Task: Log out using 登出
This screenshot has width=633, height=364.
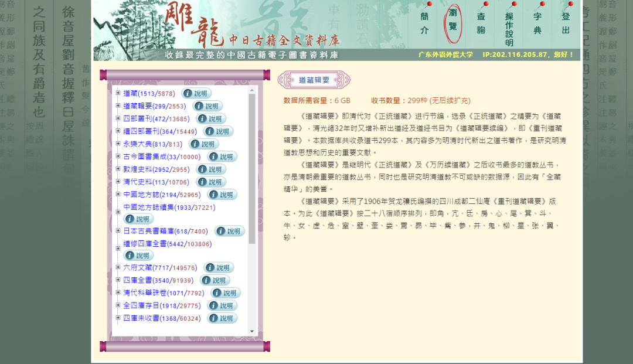Action: tap(566, 23)
